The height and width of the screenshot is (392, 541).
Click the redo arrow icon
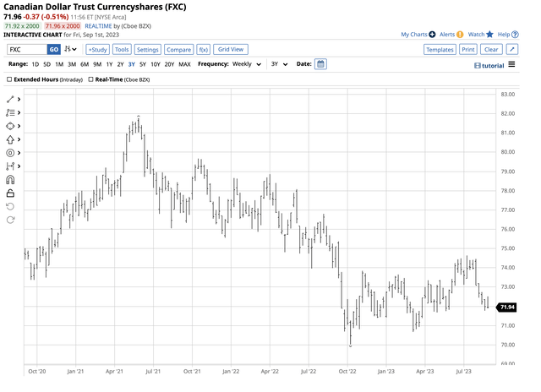[x=10, y=220]
